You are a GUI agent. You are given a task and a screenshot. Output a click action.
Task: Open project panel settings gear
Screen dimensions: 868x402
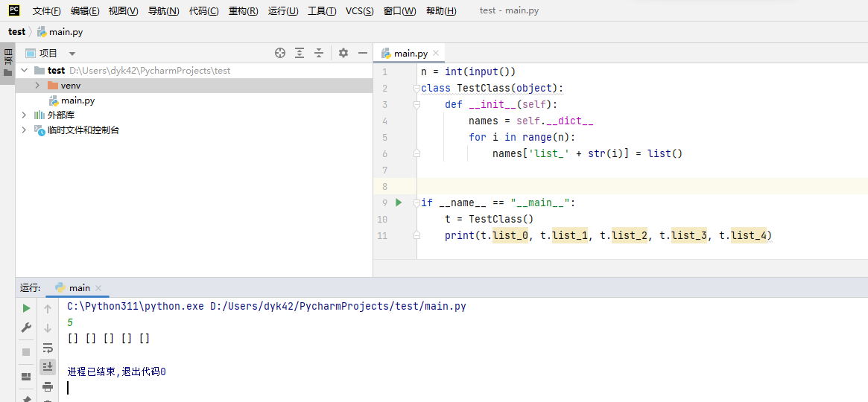point(343,53)
